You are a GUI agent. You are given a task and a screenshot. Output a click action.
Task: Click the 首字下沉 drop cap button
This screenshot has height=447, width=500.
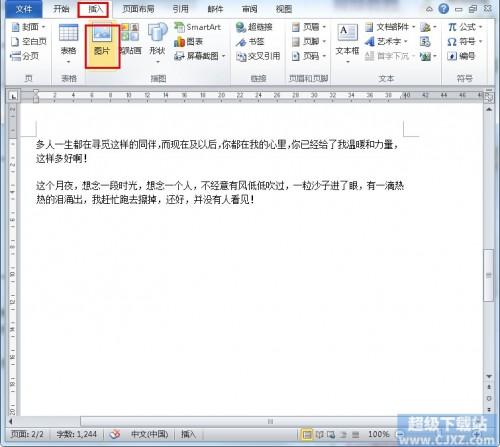tap(389, 56)
